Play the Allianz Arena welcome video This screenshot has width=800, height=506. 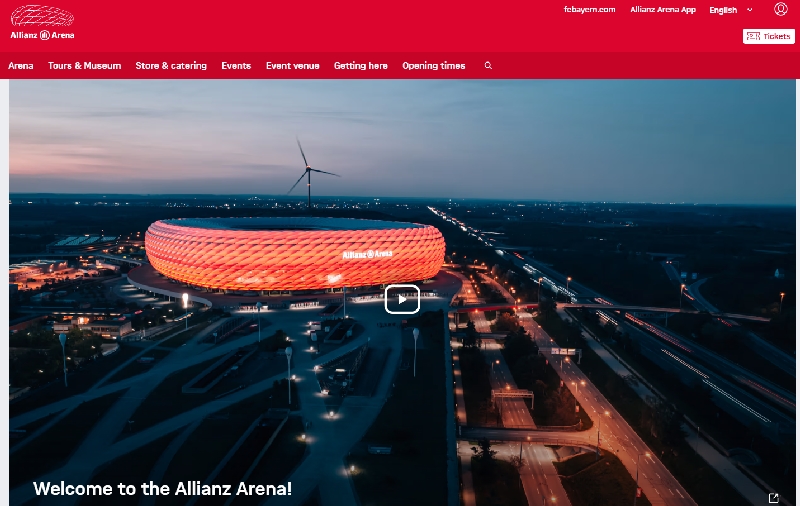point(402,299)
